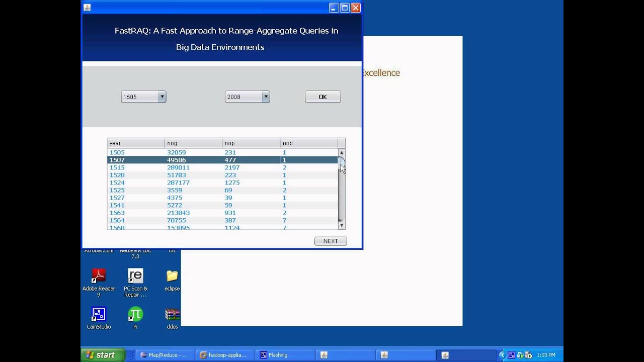Viewport: 644px width, 362px height.
Task: Open the Windows start menu
Action: pyautogui.click(x=103, y=355)
